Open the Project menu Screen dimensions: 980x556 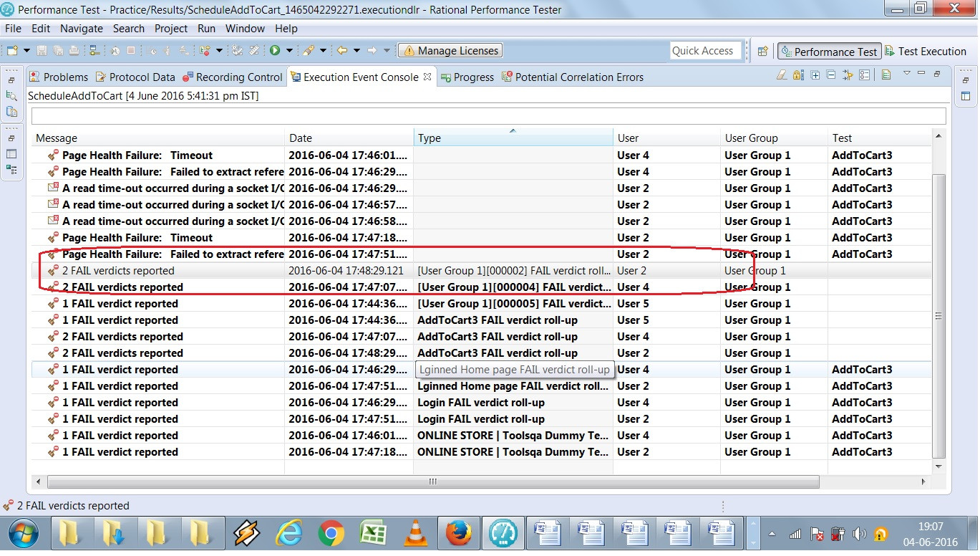pos(171,29)
